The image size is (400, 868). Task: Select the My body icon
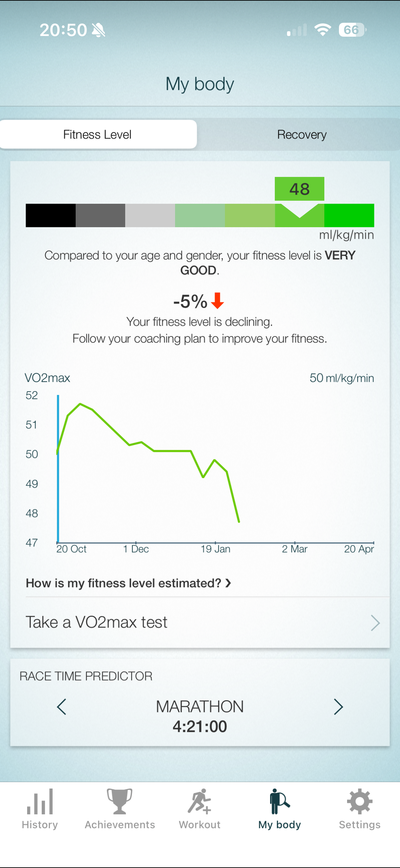(x=280, y=802)
